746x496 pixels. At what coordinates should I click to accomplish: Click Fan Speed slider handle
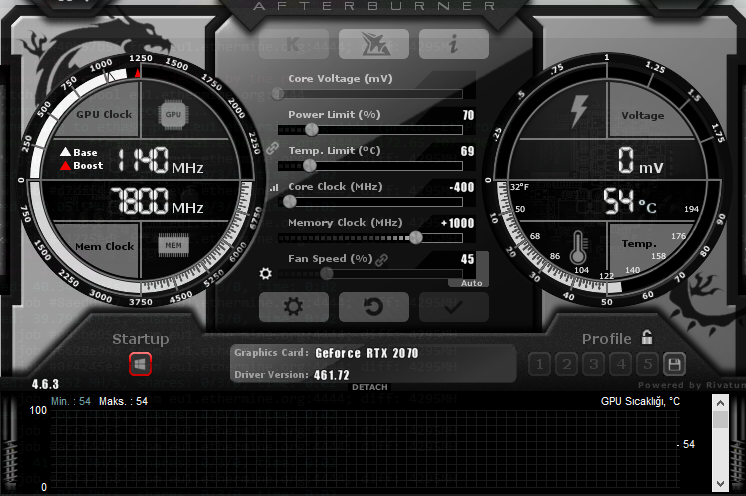[327, 273]
